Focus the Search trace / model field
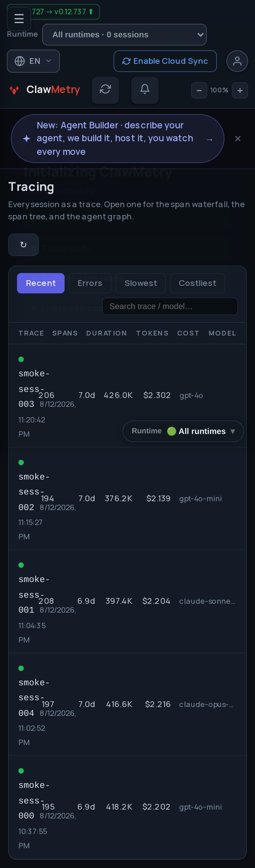 (x=170, y=306)
